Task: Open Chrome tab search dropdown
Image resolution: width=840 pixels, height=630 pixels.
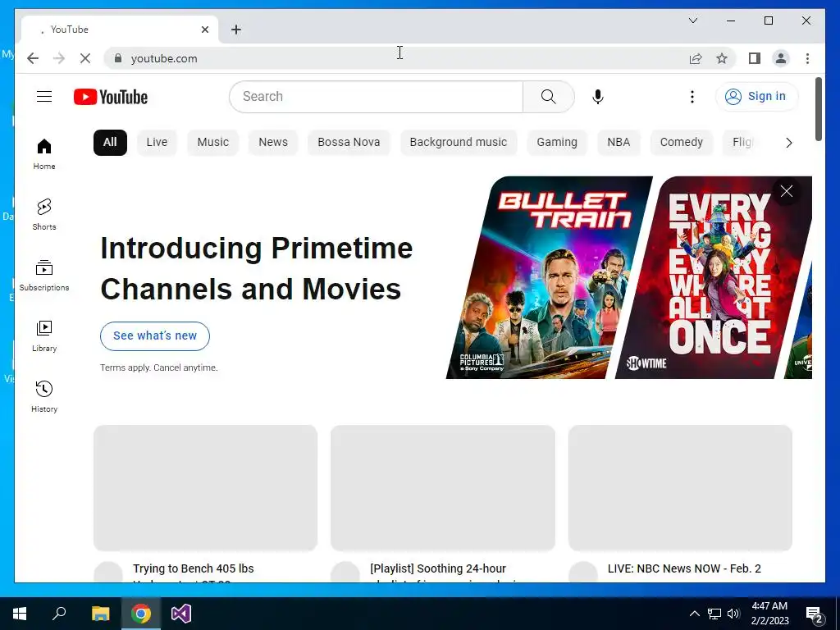Action: 693,21
